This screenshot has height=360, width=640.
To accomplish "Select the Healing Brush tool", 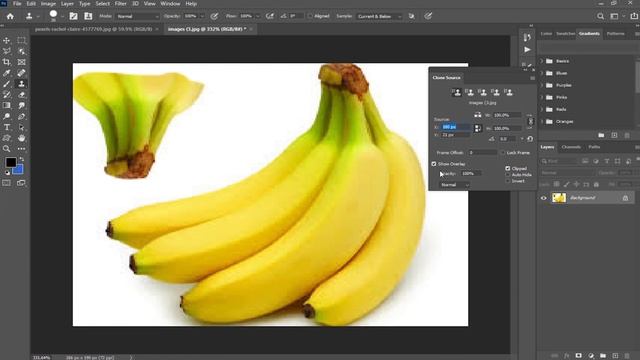I will click(x=21, y=73).
